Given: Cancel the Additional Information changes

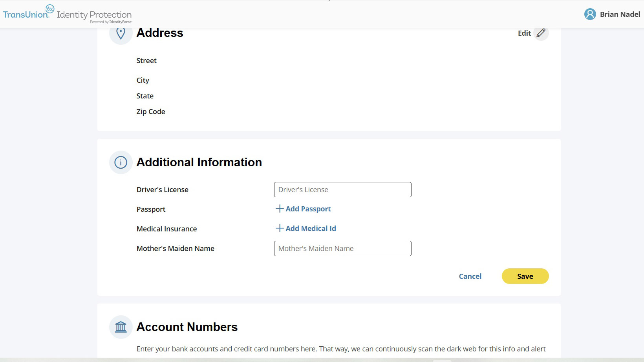Looking at the screenshot, I should [470, 276].
